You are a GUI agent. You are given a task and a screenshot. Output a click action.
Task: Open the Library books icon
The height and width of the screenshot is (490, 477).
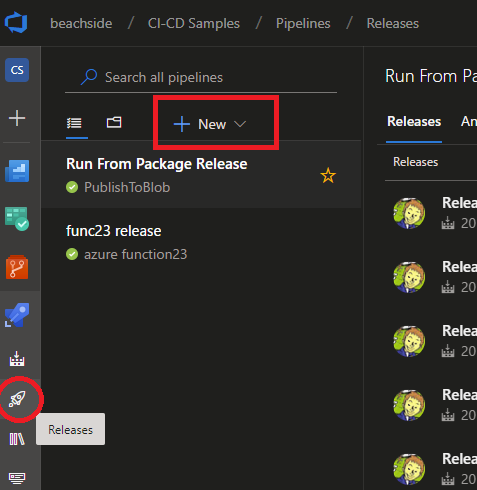point(17,439)
